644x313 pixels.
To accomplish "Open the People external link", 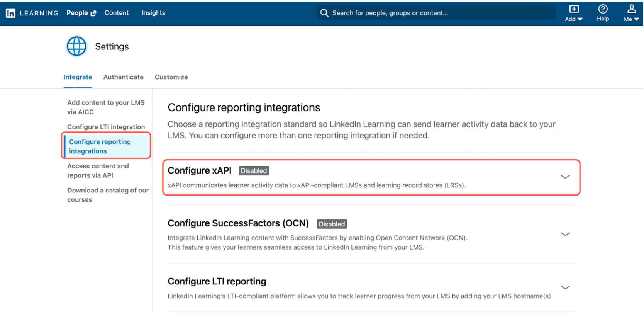I will tap(81, 13).
